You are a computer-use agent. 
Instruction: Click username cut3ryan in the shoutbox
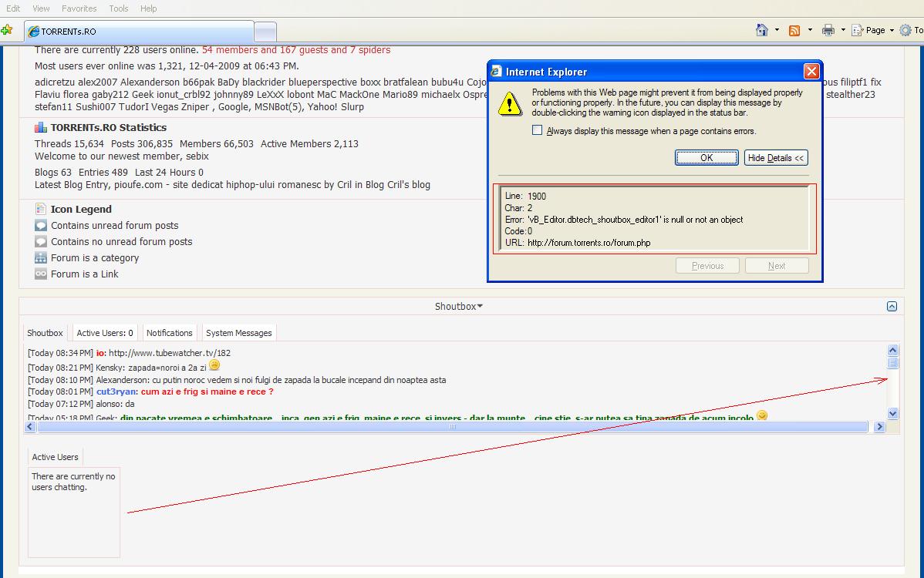tap(116, 391)
